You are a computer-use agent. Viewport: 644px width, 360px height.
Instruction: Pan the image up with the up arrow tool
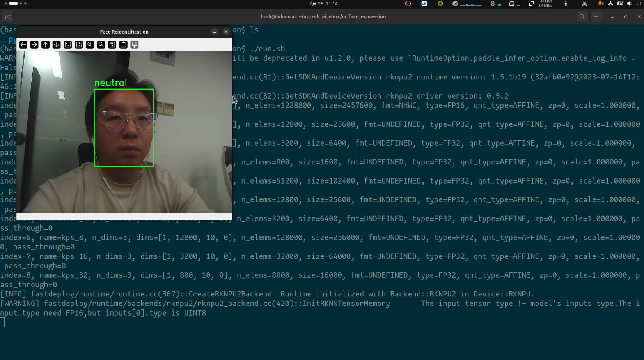point(46,45)
